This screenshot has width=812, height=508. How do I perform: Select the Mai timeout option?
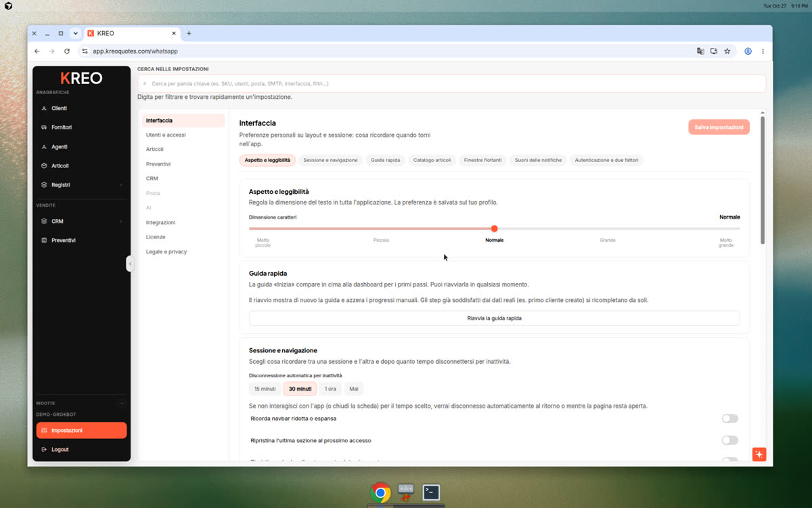click(354, 389)
